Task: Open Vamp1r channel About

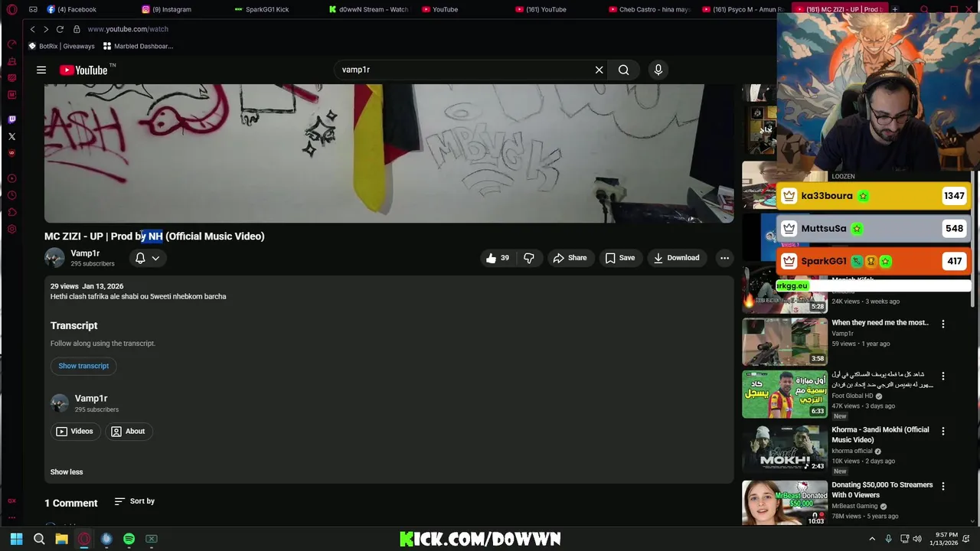Action: coord(128,432)
